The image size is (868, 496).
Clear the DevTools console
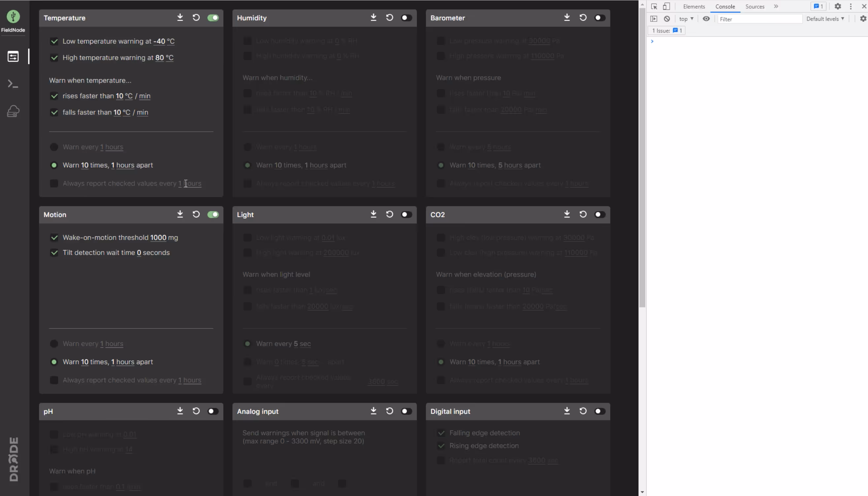667,19
